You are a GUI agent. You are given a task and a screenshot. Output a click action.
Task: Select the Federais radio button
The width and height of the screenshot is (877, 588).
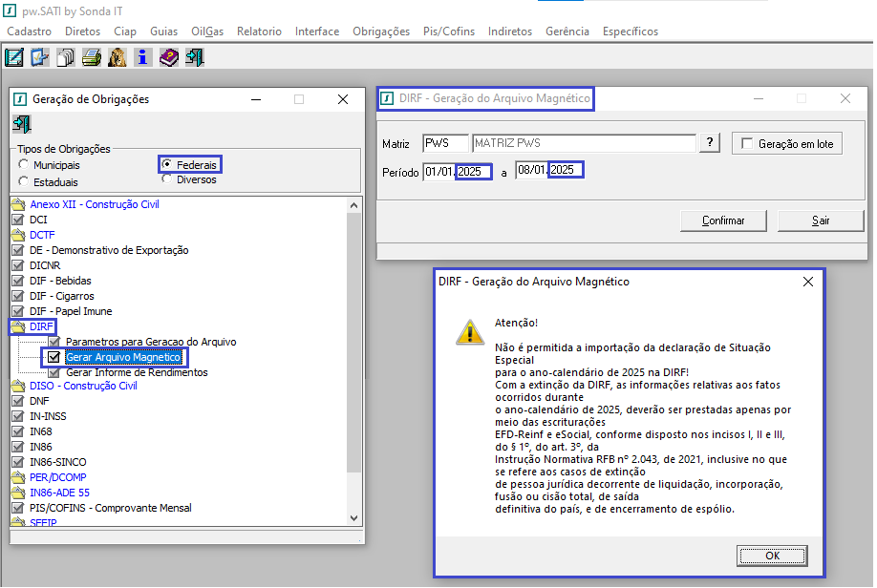(166, 164)
